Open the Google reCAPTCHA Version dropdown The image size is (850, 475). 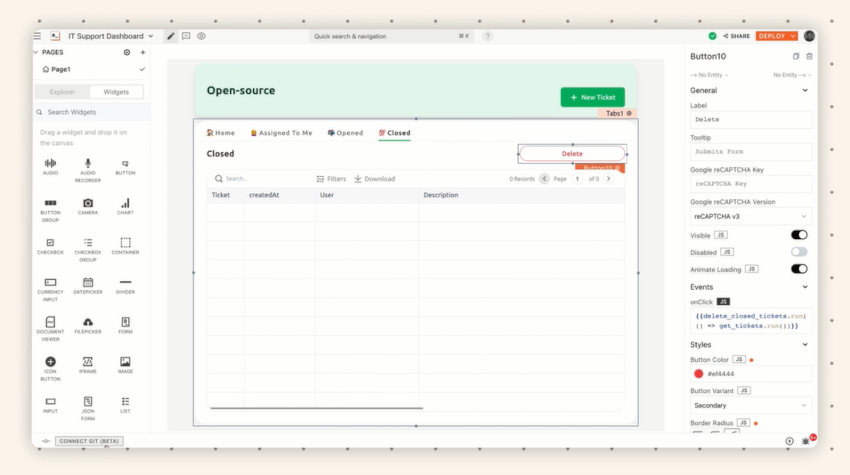751,216
